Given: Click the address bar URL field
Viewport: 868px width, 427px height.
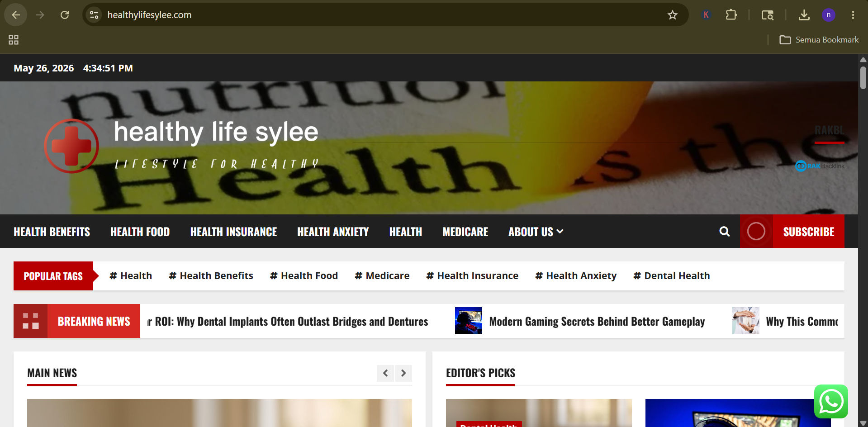Looking at the screenshot, I should click(x=384, y=15).
